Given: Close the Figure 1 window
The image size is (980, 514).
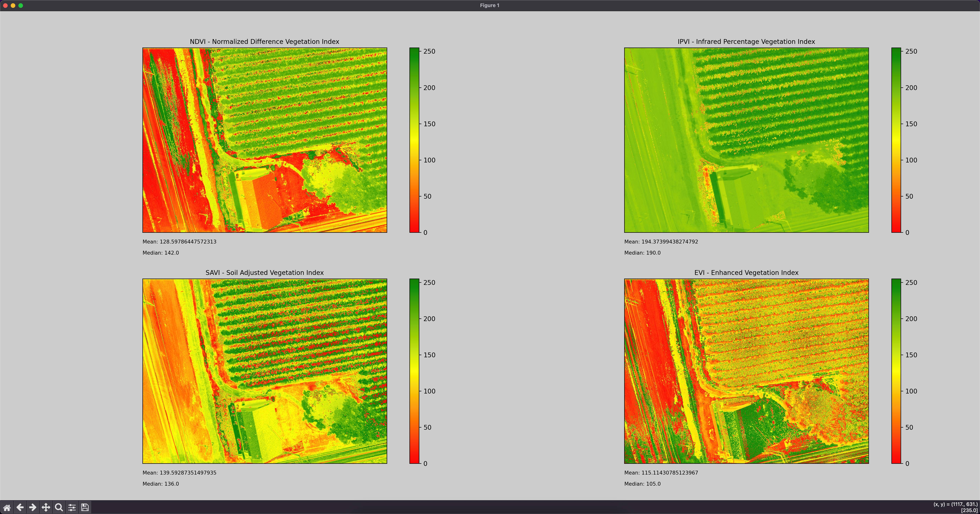Looking at the screenshot, I should (x=5, y=5).
